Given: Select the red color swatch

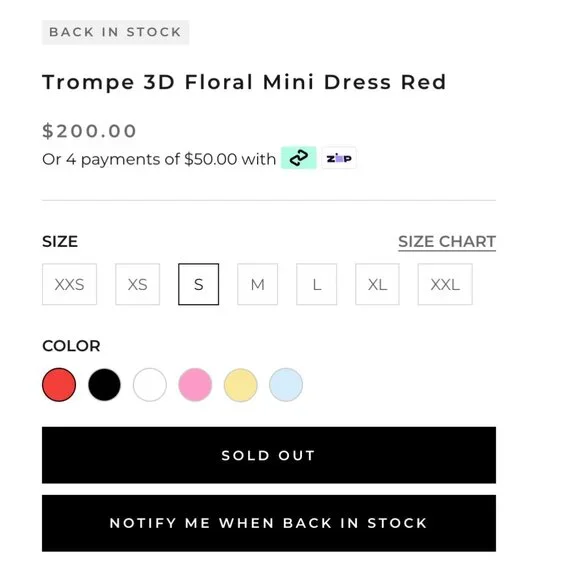Looking at the screenshot, I should [x=59, y=385].
